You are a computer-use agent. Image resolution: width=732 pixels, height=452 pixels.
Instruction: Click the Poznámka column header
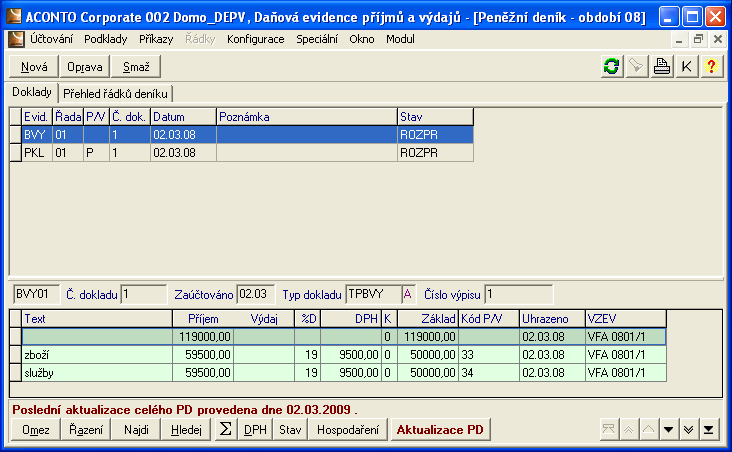(307, 117)
